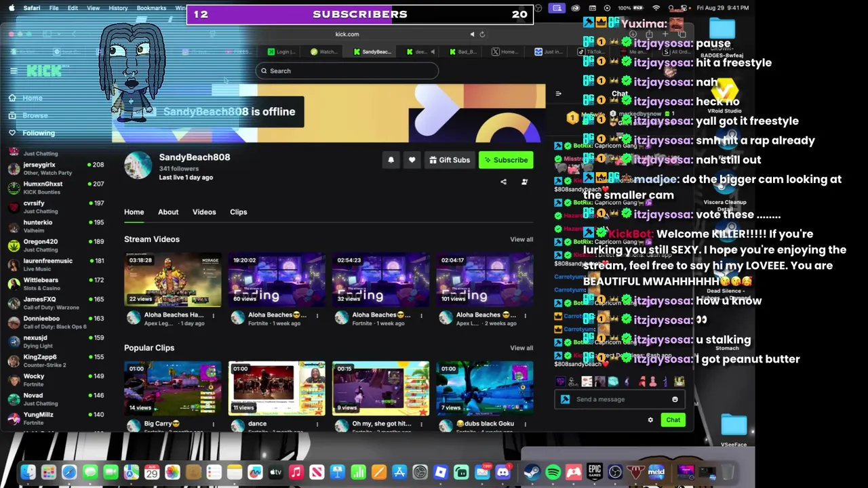Open chat settings gear icon
The width and height of the screenshot is (868, 488).
[650, 420]
